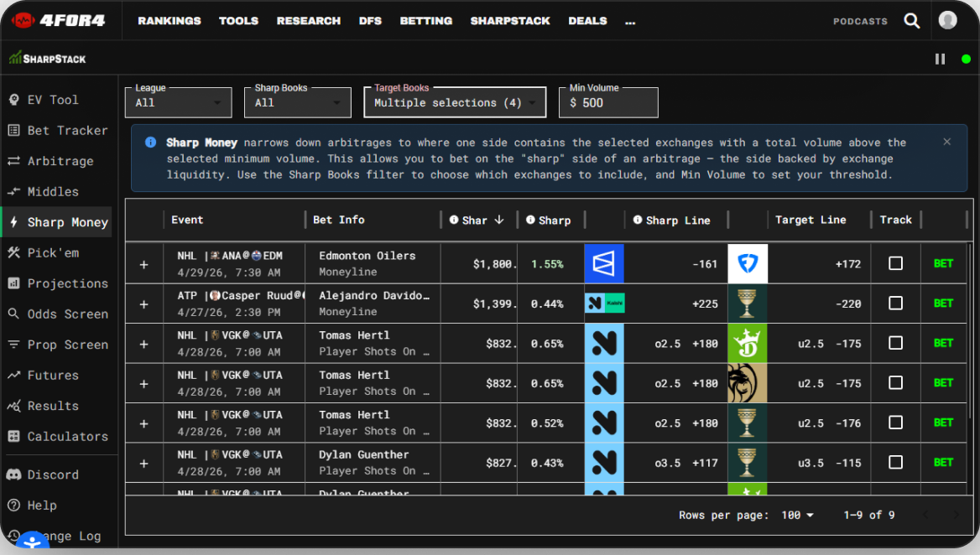980x555 pixels.
Task: Open the Target Books dropdown
Action: [455, 102]
